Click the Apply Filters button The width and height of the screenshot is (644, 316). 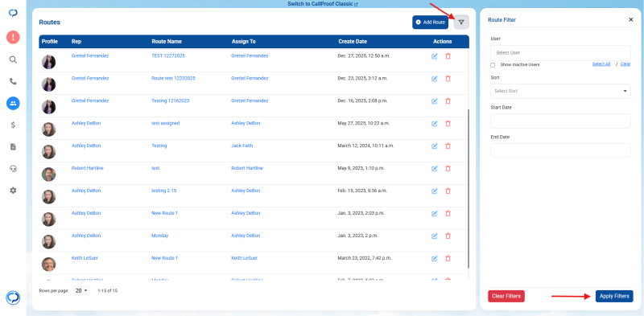[x=614, y=297]
